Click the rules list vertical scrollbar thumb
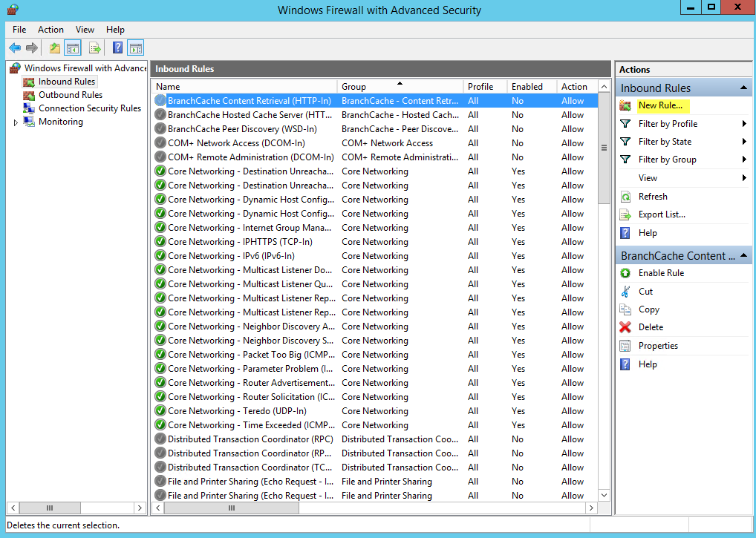The height and width of the screenshot is (538, 756). (604, 148)
